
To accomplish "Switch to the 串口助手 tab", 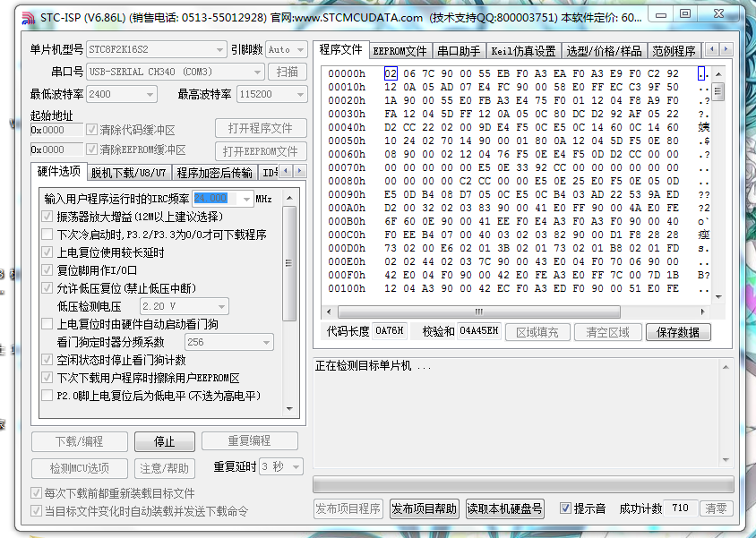I will [459, 51].
